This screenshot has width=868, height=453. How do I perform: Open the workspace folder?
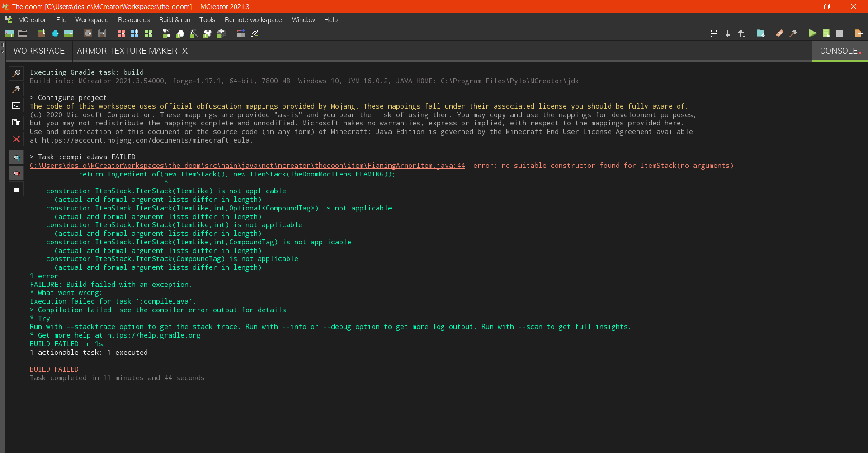point(761,33)
